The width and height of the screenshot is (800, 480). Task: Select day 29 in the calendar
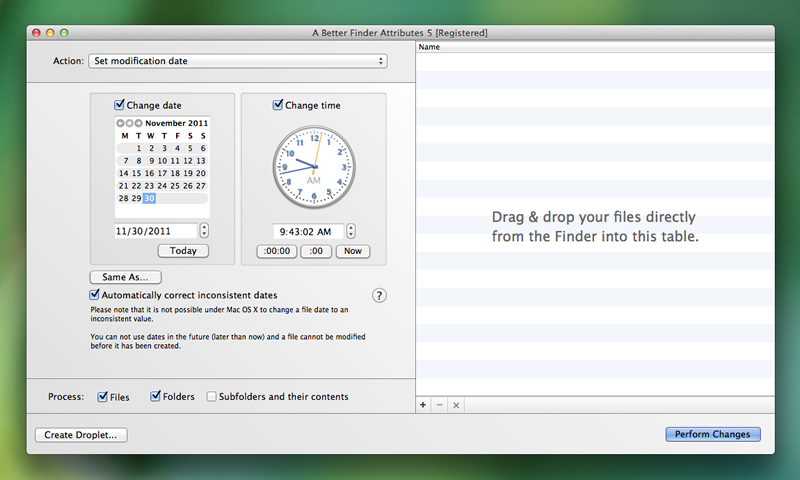click(x=136, y=198)
